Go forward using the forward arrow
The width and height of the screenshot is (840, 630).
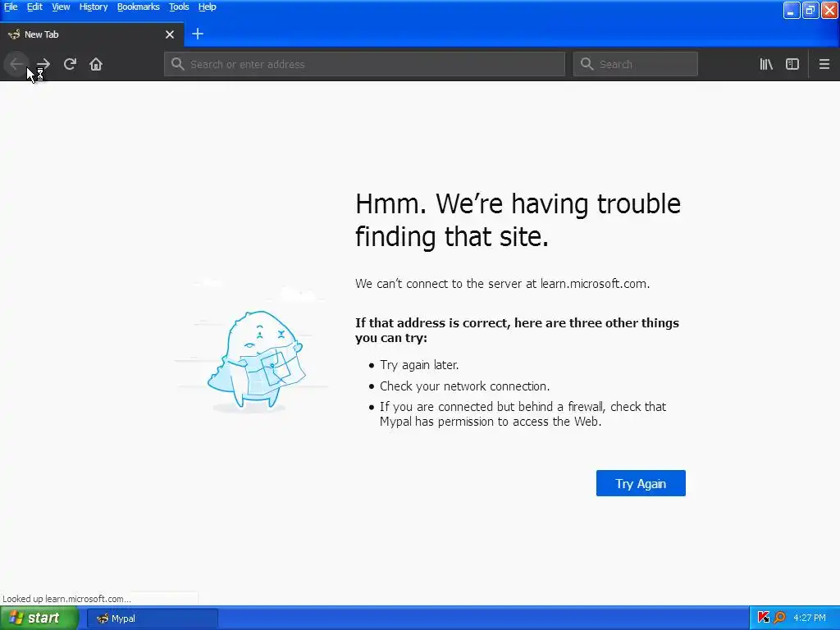(x=43, y=64)
